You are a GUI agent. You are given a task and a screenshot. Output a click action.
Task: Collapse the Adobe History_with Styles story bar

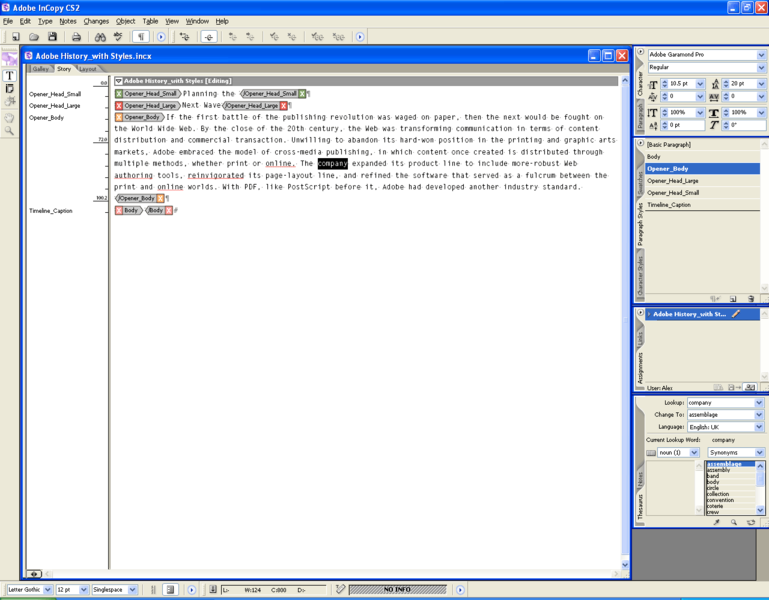118,81
